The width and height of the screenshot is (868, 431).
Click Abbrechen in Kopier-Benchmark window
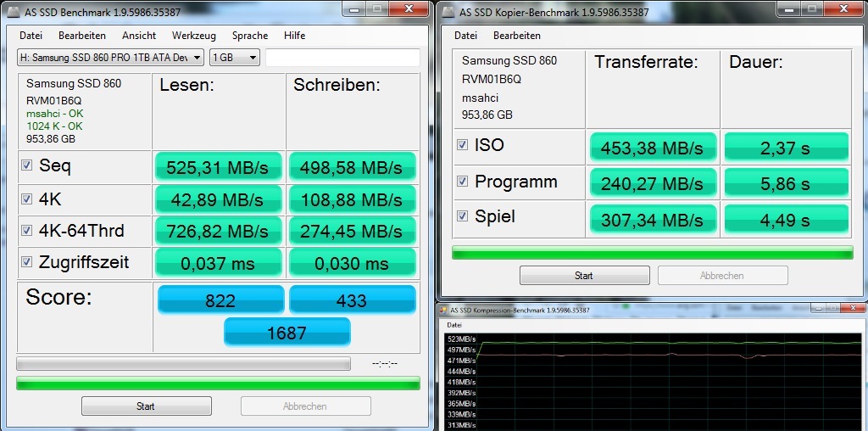tap(722, 276)
